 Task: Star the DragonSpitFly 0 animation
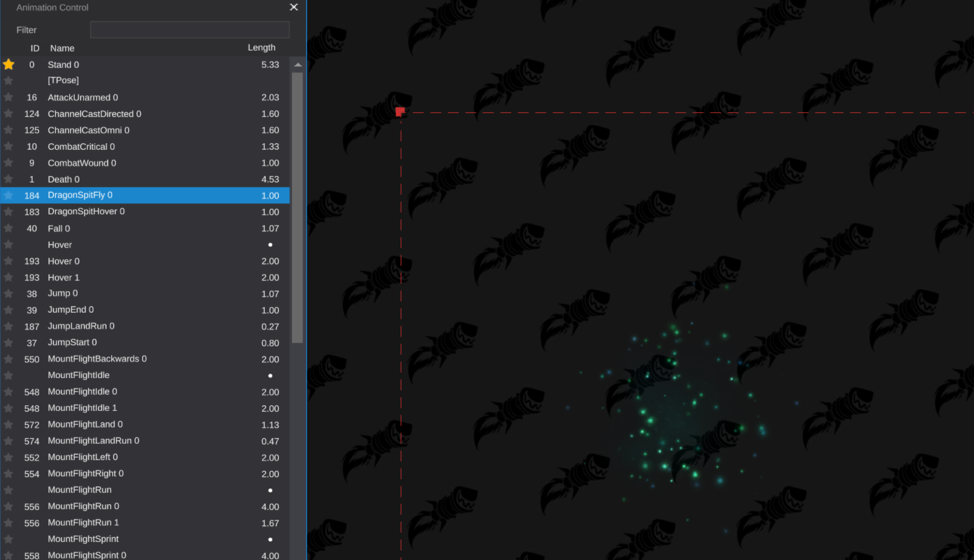point(9,196)
